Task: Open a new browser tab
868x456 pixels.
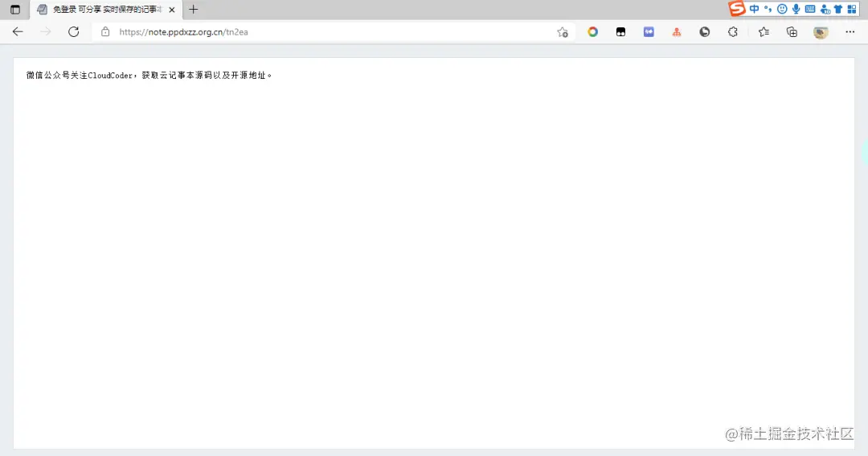Action: click(x=193, y=10)
